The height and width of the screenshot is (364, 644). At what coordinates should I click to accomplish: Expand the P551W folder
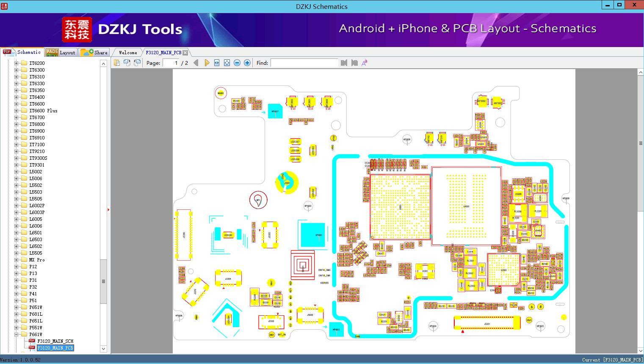click(x=17, y=328)
